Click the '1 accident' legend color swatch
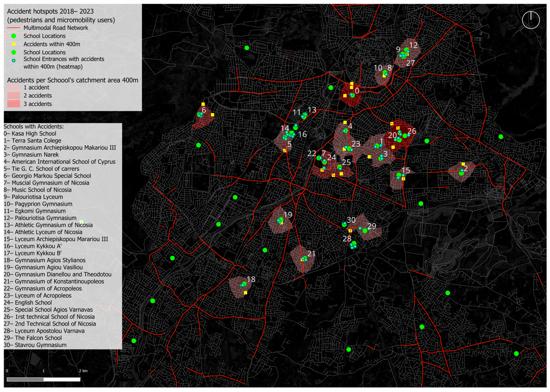This screenshot has width=550, height=392. coord(14,87)
